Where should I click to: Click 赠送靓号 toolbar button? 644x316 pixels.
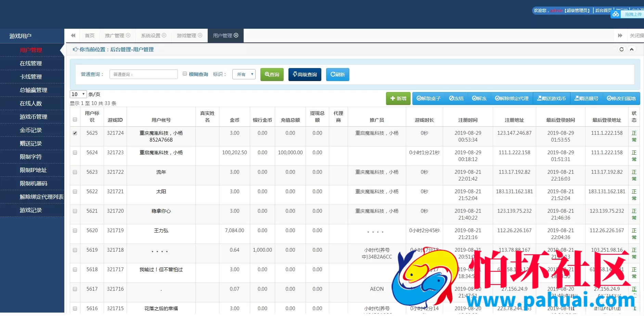coord(586,98)
